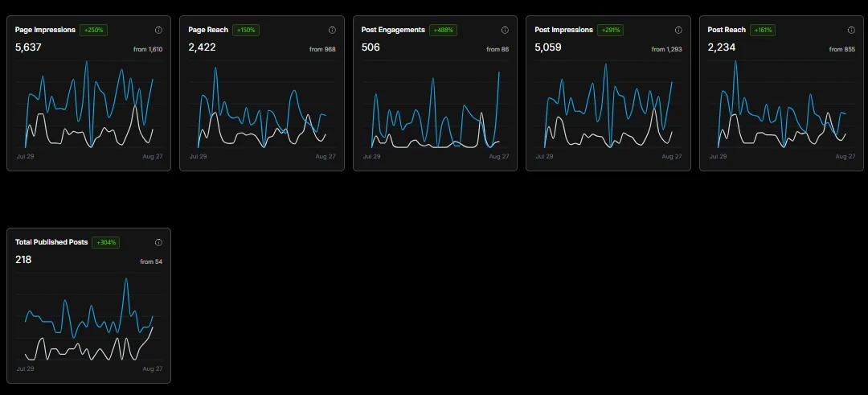Click the +291% Post Impressions badge
This screenshot has height=395, width=868.
611,30
